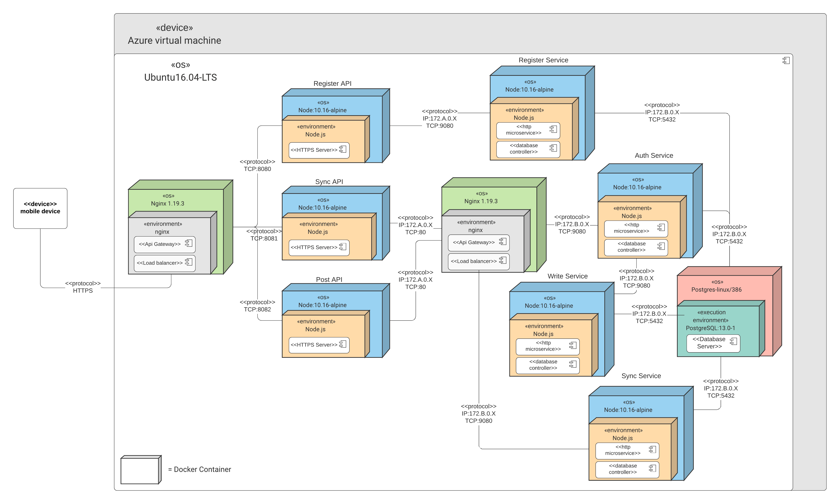
Task: Click component icon on Sync API HTTPS Server
Action: (x=343, y=247)
